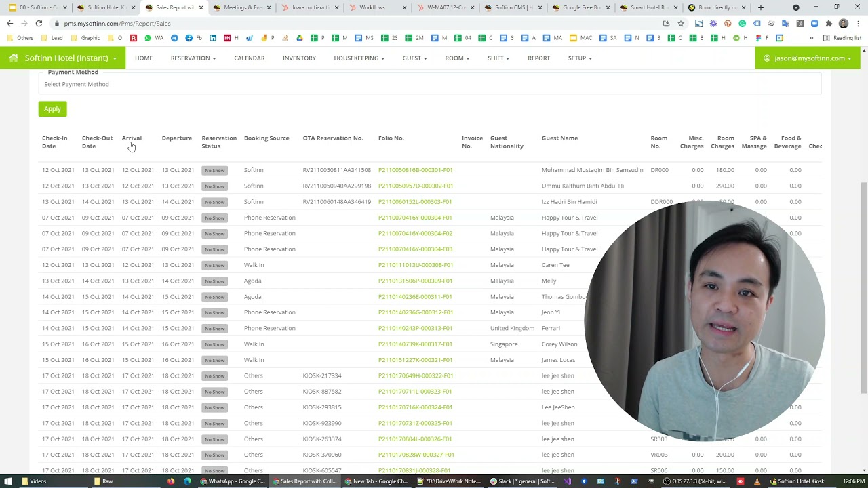Click KIOSK-217334 reservation number
This screenshot has width=868, height=488.
click(x=322, y=375)
